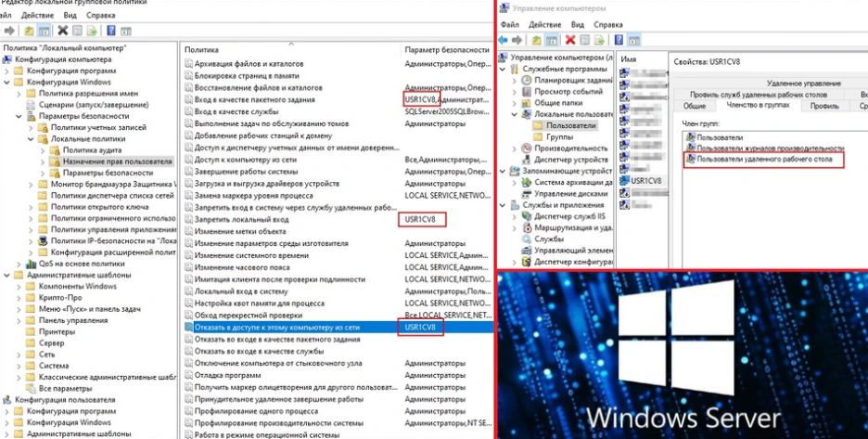Click the red X delete icon in Group Policy toolbar
This screenshot has width=868, height=439.
(63, 31)
